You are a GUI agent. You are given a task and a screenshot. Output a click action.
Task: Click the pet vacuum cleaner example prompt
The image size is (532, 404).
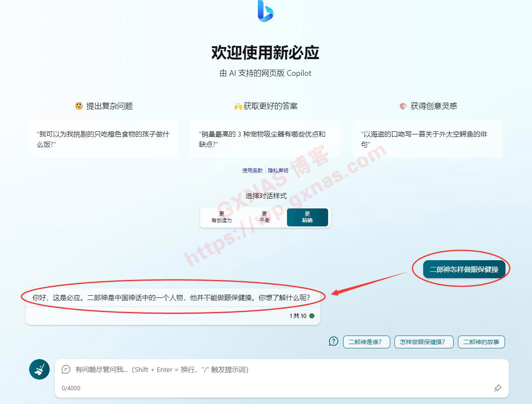click(x=265, y=139)
